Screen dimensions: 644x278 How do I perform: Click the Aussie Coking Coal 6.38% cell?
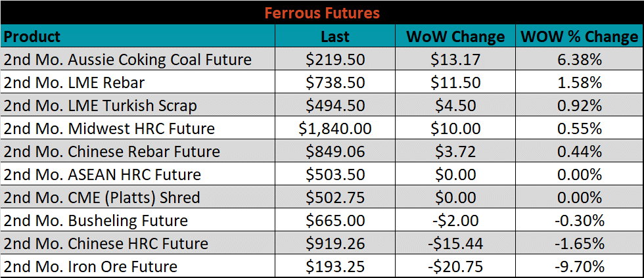(580, 59)
